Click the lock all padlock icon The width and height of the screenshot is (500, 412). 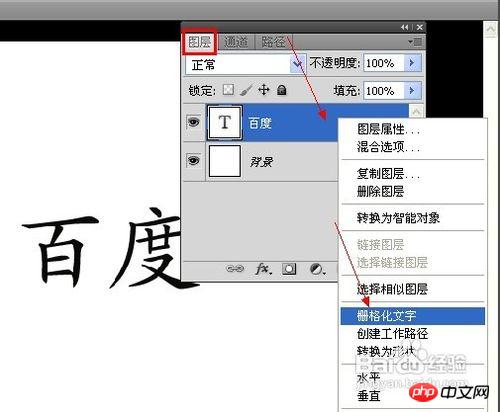point(282,90)
